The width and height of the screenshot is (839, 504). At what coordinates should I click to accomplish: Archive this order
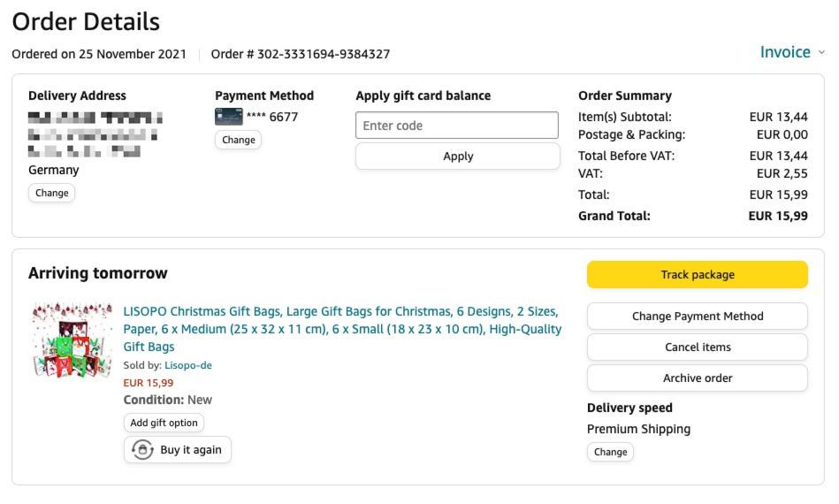click(x=697, y=378)
